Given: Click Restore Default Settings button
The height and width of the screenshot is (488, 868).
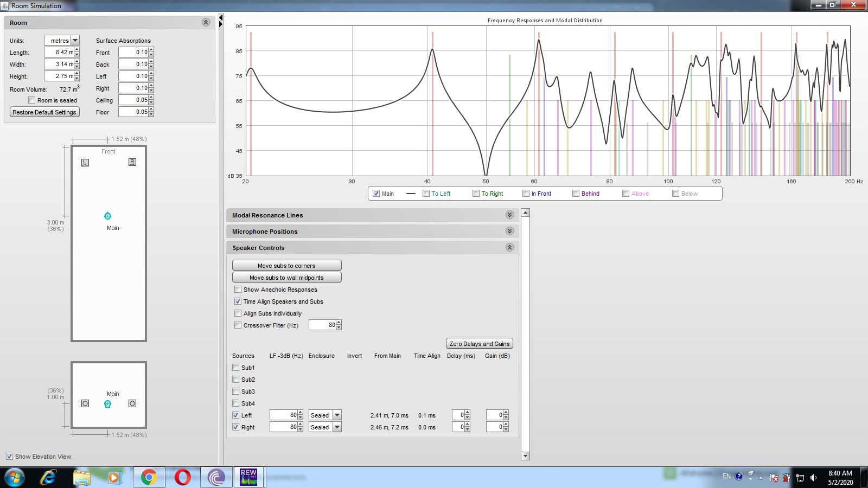Looking at the screenshot, I should [x=44, y=112].
